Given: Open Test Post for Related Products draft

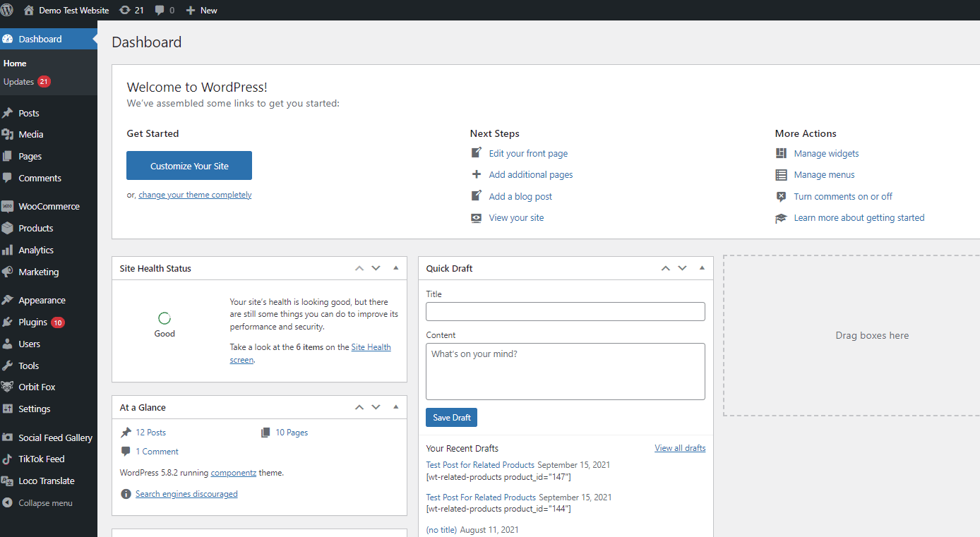Looking at the screenshot, I should click(x=480, y=465).
